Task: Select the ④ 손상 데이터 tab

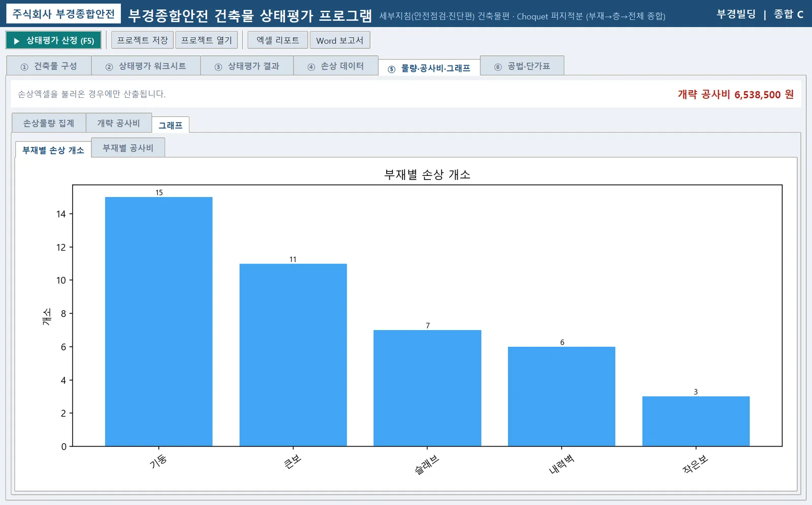Action: pos(335,66)
